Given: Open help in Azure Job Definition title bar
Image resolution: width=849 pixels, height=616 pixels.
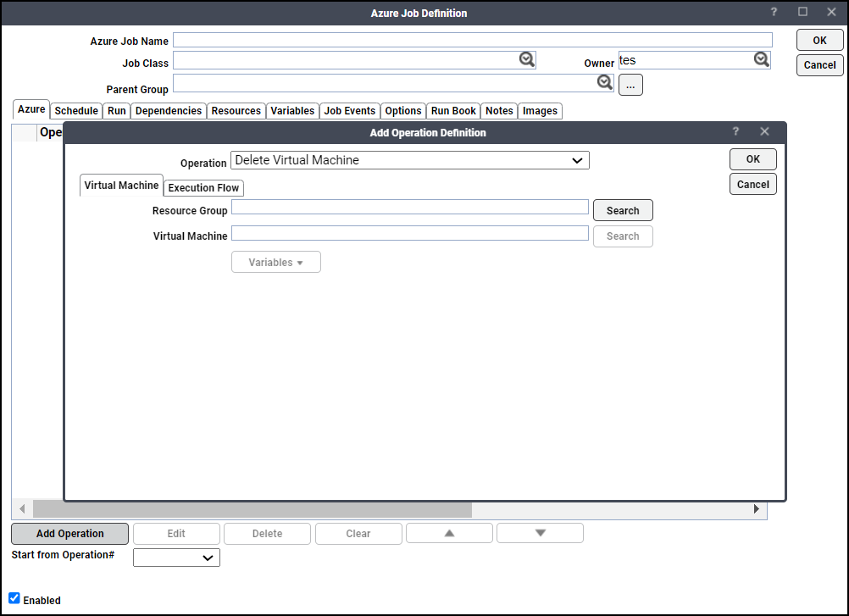Looking at the screenshot, I should coord(774,12).
